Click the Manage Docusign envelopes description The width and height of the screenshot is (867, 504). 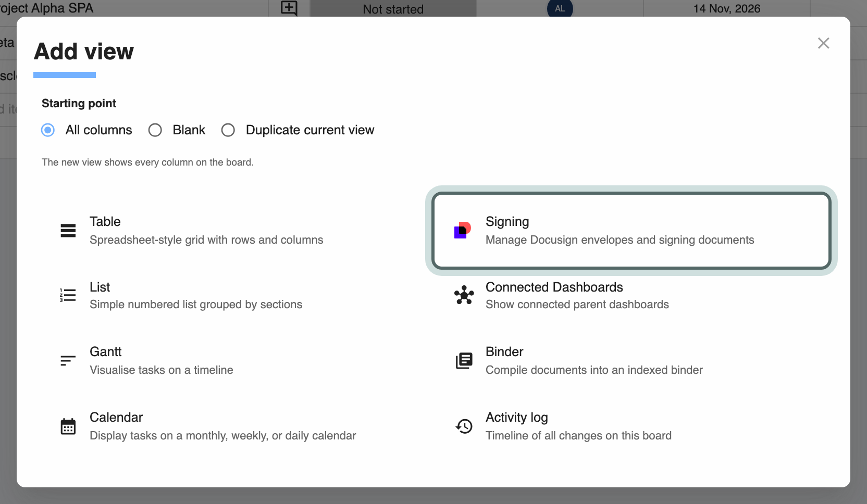tap(620, 240)
